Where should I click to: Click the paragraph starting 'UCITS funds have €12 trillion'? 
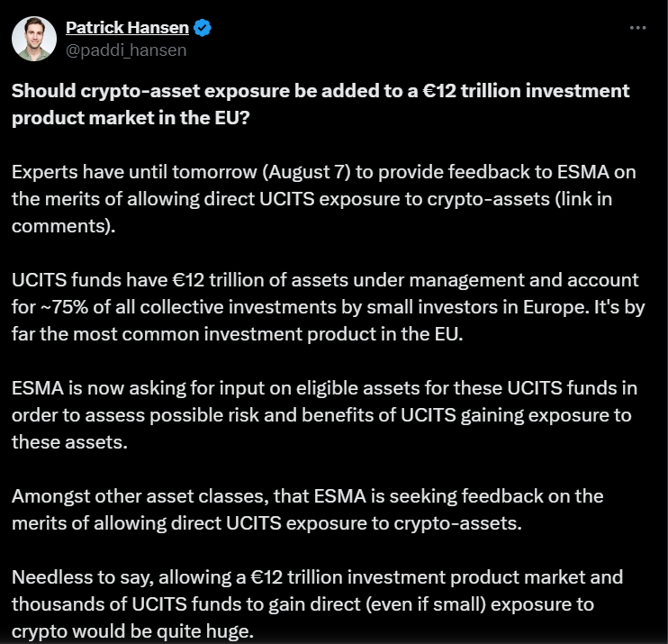click(x=328, y=307)
